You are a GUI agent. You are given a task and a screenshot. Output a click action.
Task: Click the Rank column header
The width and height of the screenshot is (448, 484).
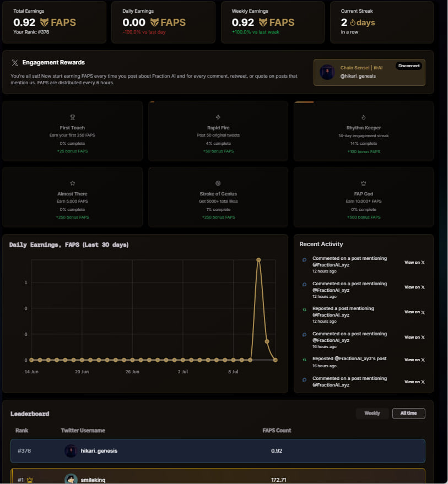click(x=21, y=430)
